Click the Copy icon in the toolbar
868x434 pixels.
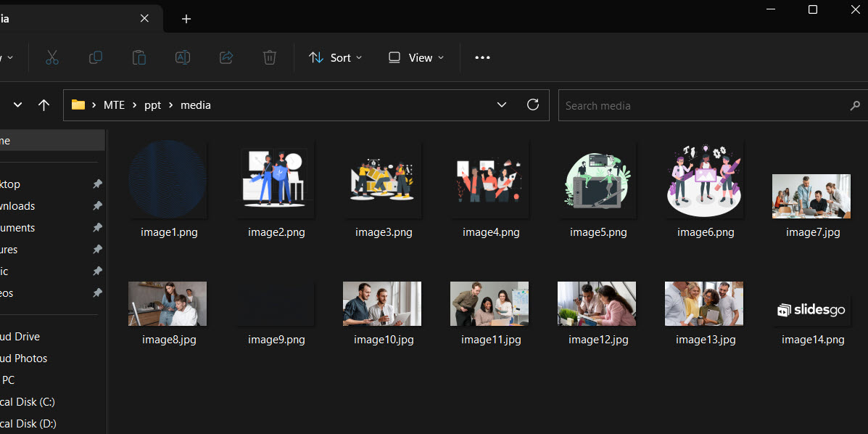95,57
